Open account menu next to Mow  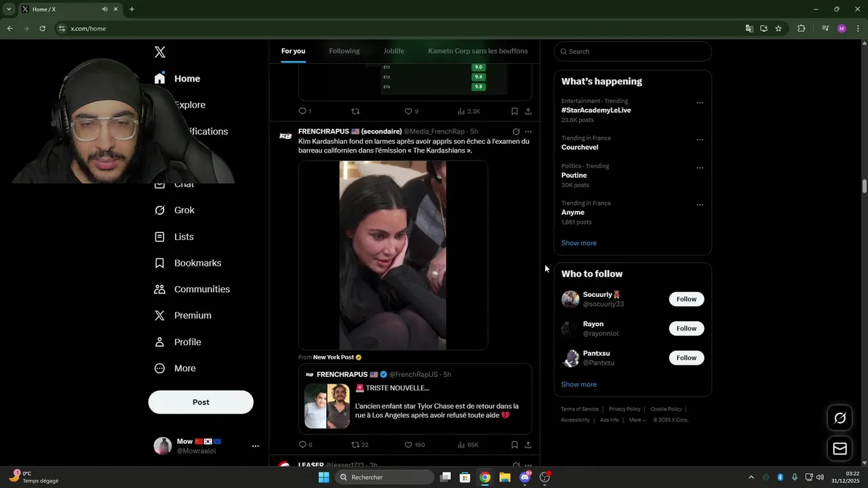pos(256,446)
